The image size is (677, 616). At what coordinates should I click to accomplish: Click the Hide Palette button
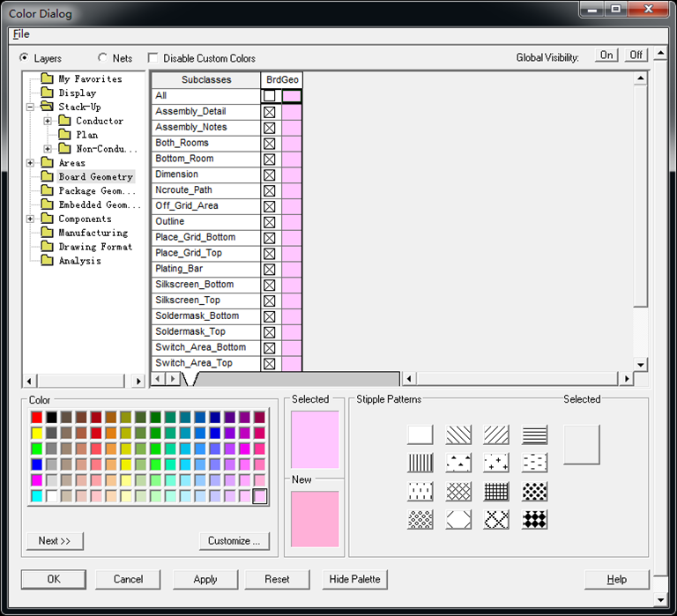(355, 579)
